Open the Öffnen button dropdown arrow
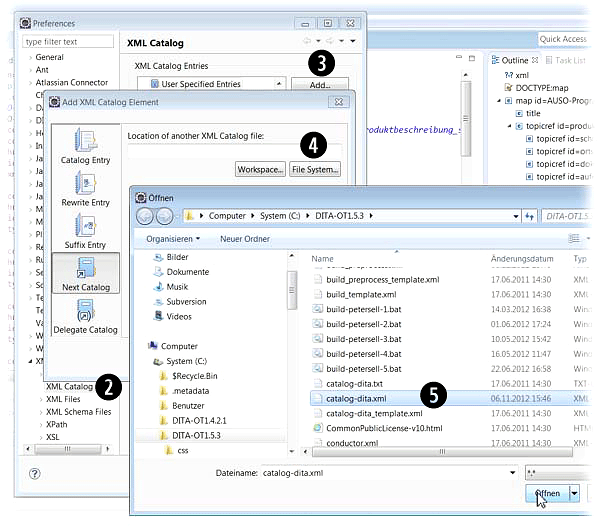This screenshot has height=532, width=600. 574,493
